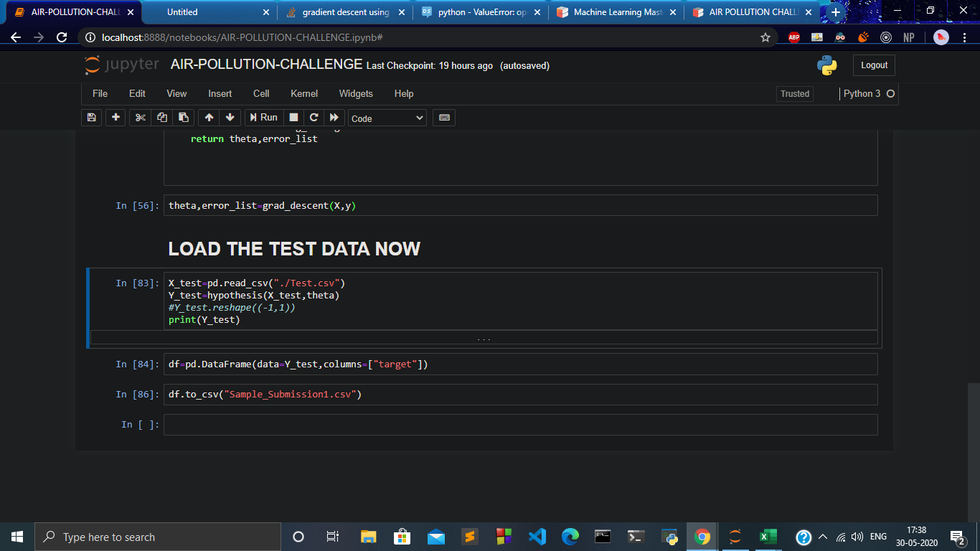This screenshot has width=980, height=551.
Task: Click the Last Checkpoint status text
Action: click(x=430, y=66)
